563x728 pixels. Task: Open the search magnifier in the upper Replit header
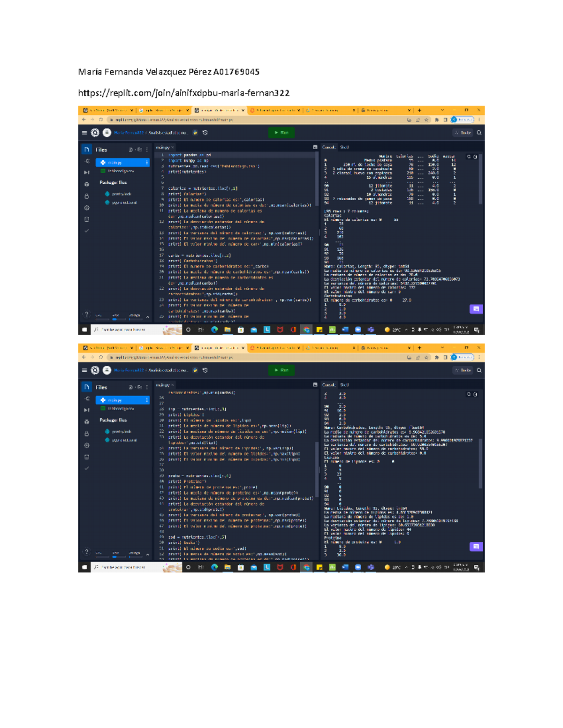pos(479,133)
